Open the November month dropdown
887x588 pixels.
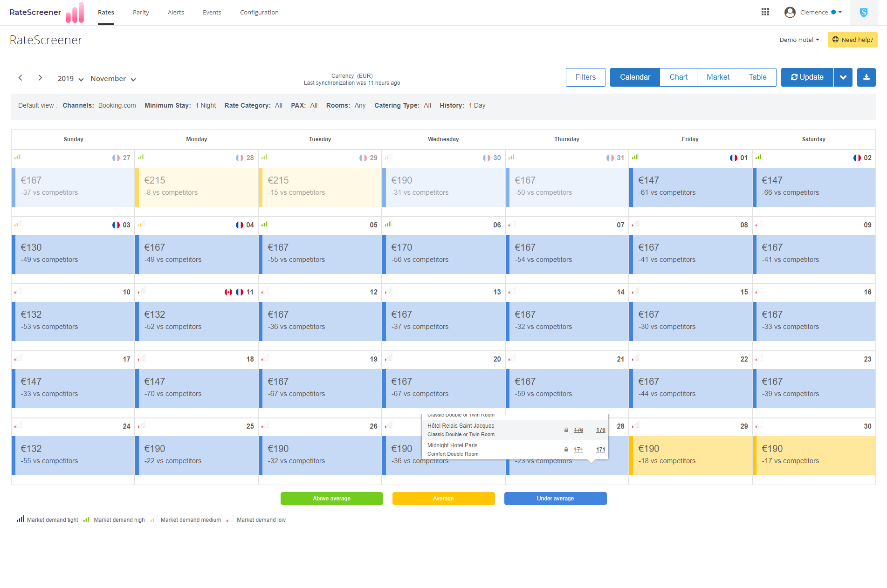113,79
